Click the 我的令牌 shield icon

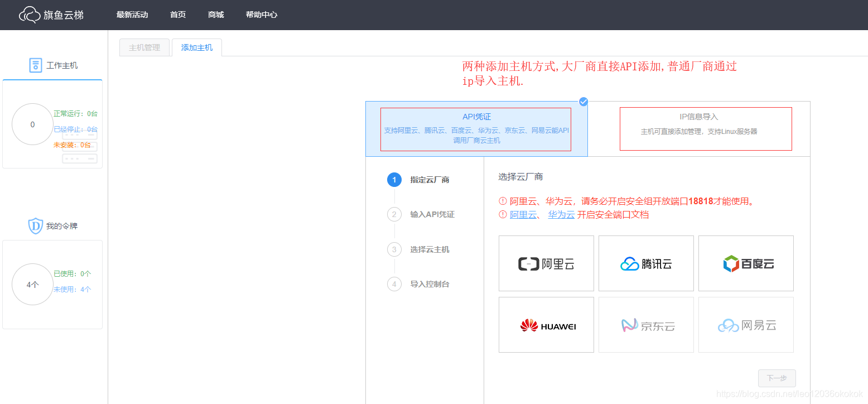[x=36, y=226]
